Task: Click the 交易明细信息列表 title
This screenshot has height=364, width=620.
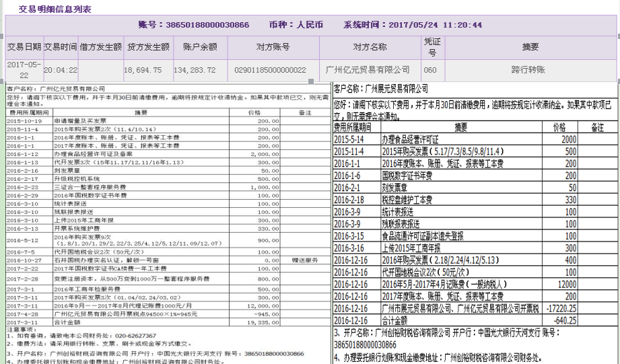Action: pos(55,9)
